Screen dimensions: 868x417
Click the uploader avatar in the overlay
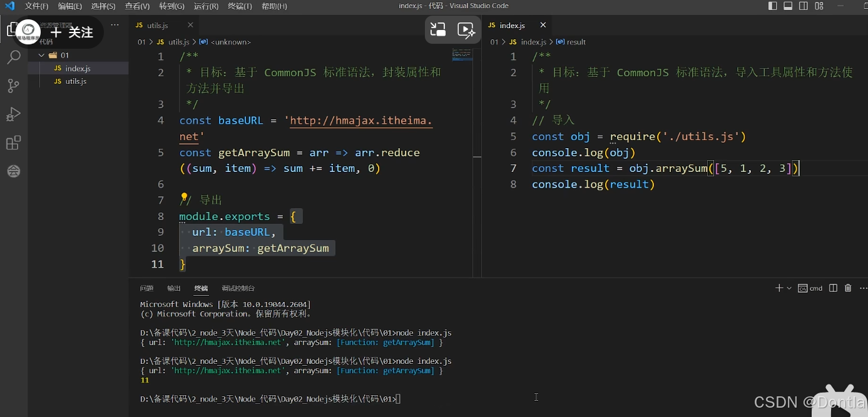click(x=28, y=31)
